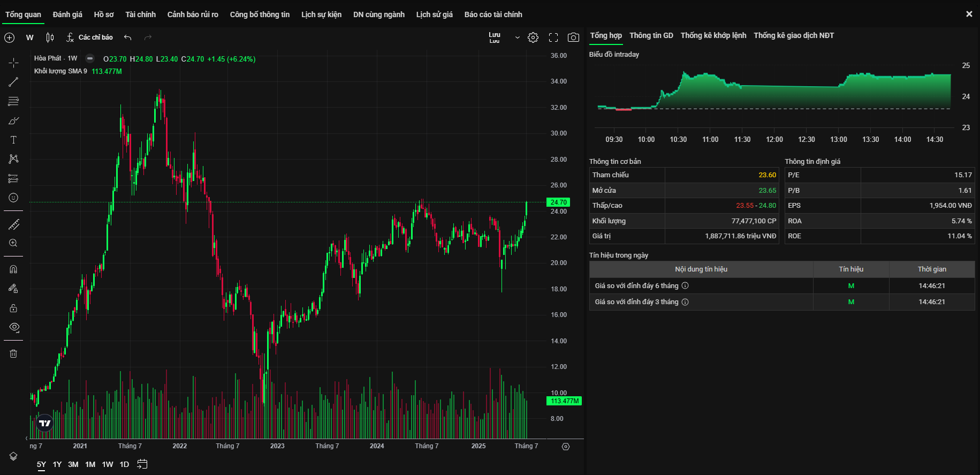Open the emoji icons tool
Image resolution: width=980 pixels, height=475 pixels.
(13, 198)
